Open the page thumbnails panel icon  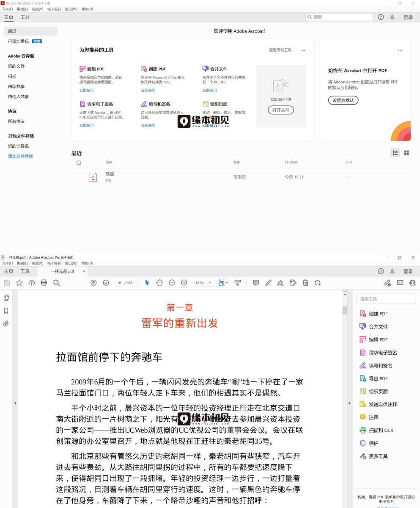pyautogui.click(x=6, y=298)
